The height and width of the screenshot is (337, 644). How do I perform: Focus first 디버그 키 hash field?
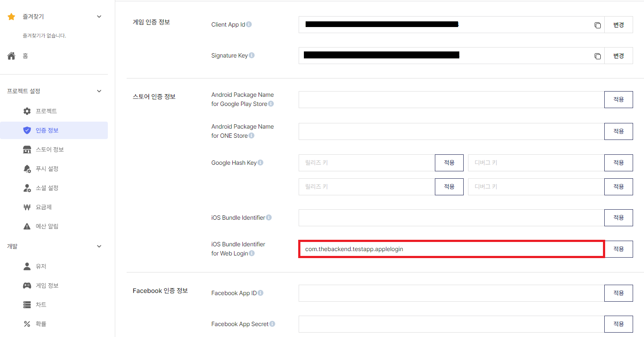coord(536,163)
